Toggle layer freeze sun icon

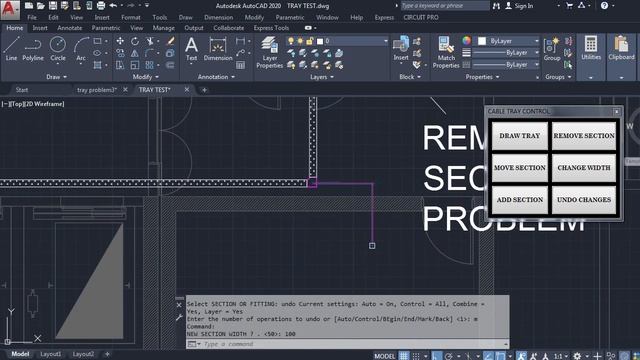[x=300, y=41]
